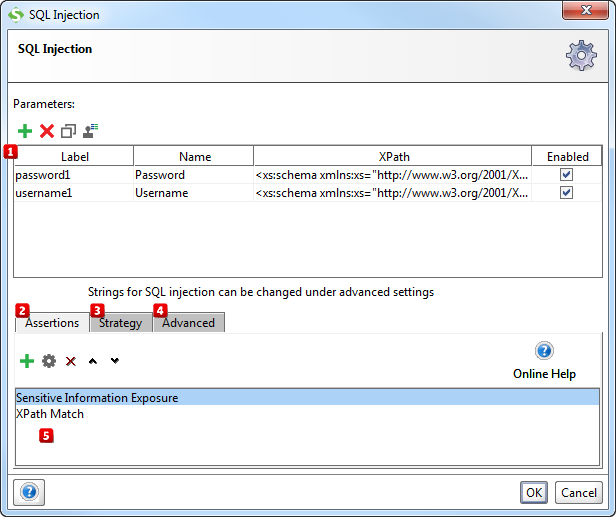Viewport: 616px width, 517px height.
Task: Delete selected assertion small red X
Action: [71, 361]
